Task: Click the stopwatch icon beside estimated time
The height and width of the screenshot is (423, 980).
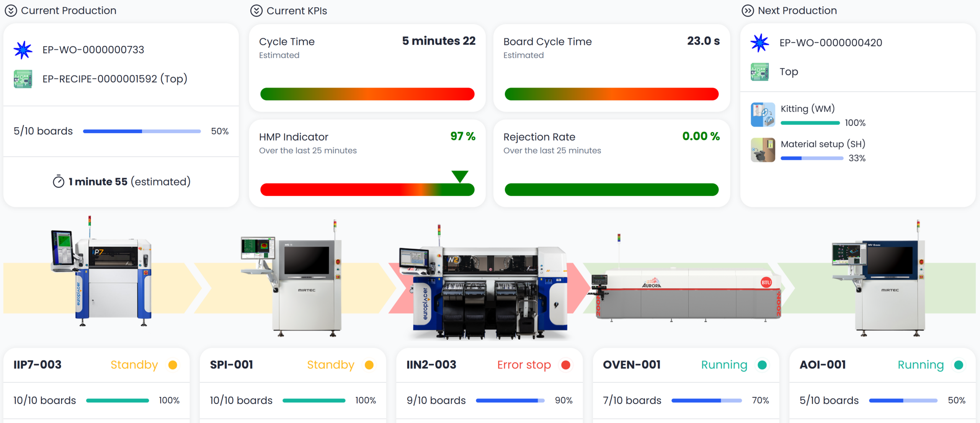Action: point(59,182)
